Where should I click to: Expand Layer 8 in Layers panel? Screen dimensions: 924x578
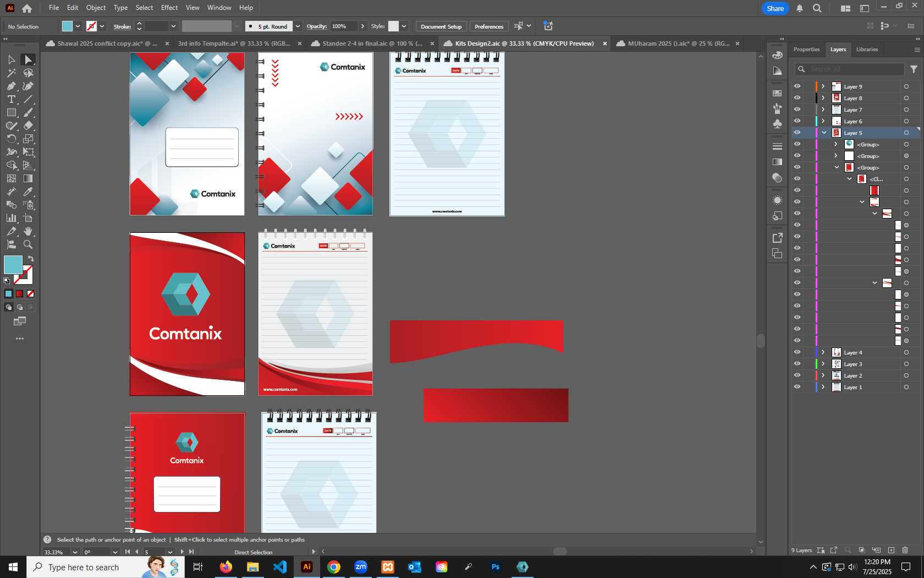[x=823, y=98]
